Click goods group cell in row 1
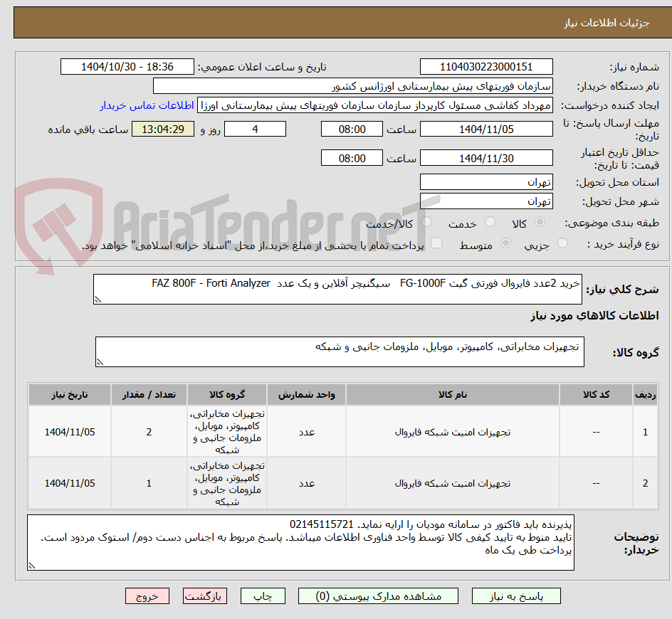The height and width of the screenshot is (619, 672). tap(227, 432)
